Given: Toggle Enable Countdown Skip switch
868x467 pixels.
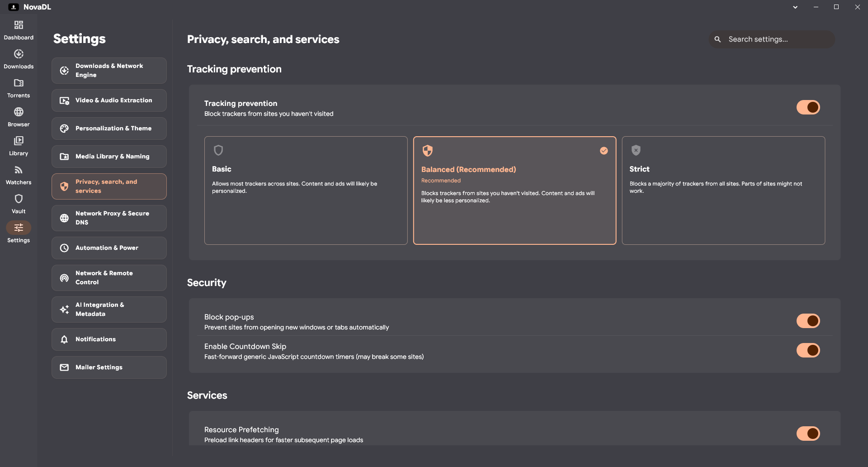Looking at the screenshot, I should (808, 350).
